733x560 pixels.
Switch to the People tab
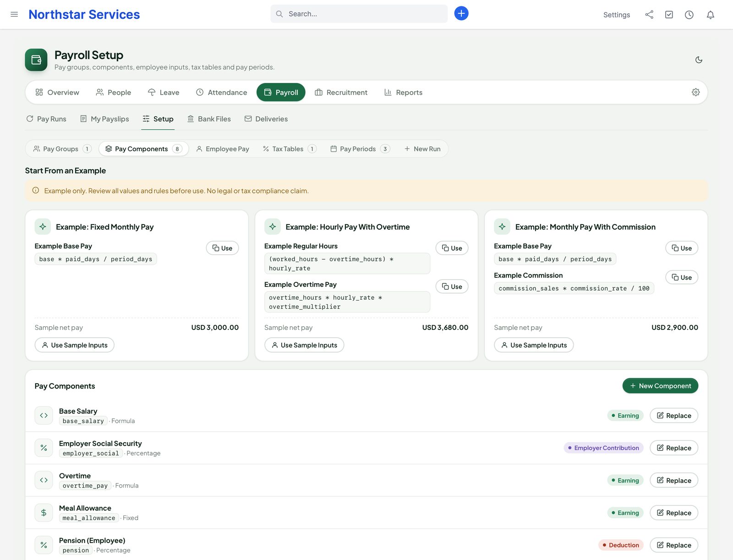[x=113, y=92]
